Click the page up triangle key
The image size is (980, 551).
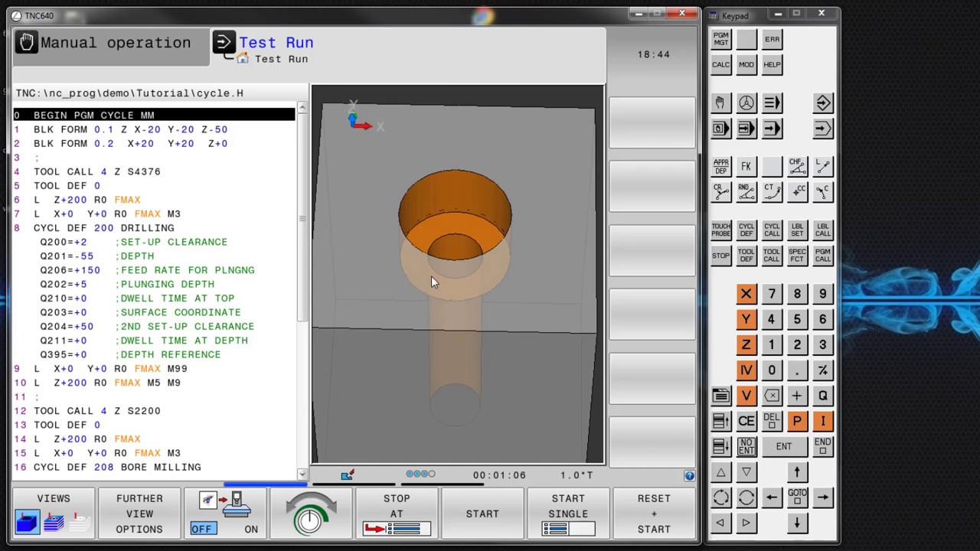[720, 472]
